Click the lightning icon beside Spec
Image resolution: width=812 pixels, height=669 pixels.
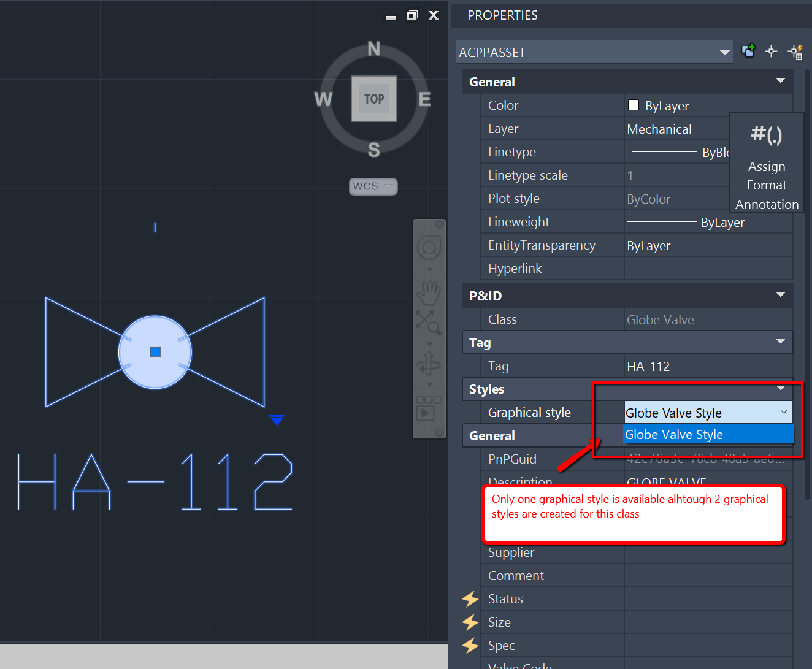[x=470, y=645]
